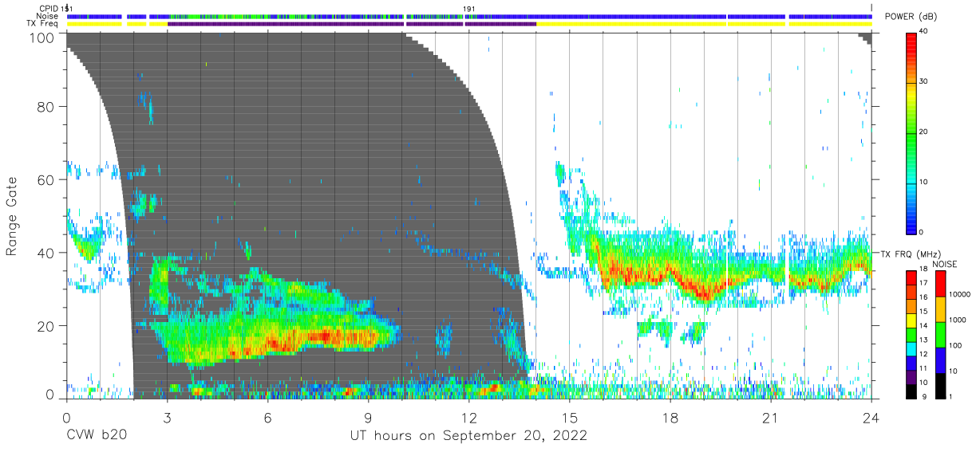The width and height of the screenshot is (980, 452).
Task: Click the x-axis tick label '6'
Action: pos(267,418)
